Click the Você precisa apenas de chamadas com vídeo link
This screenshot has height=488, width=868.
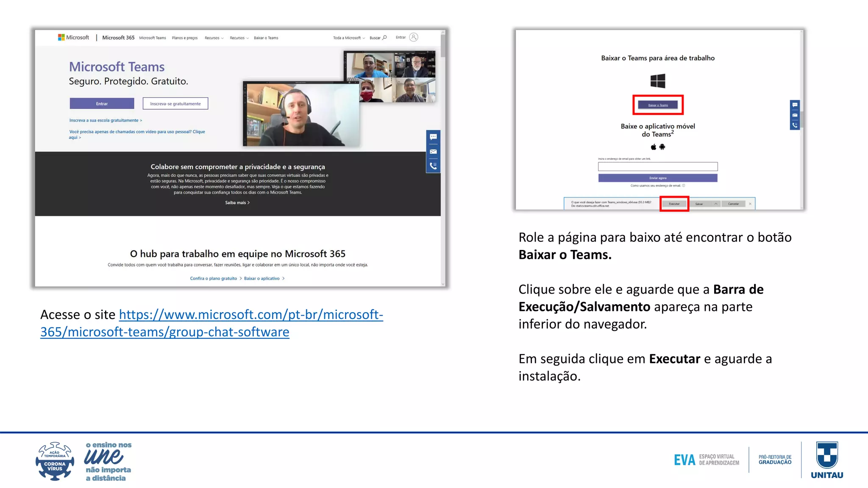pyautogui.click(x=137, y=134)
